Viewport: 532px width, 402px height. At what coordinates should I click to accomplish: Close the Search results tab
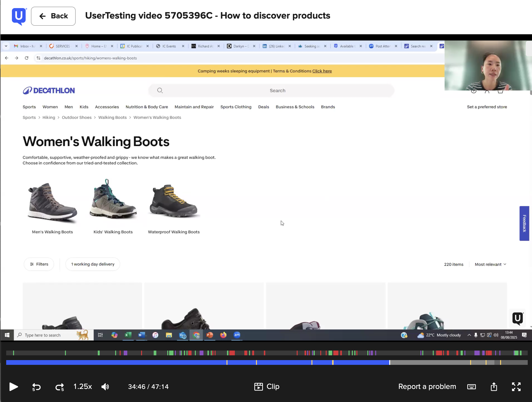click(x=431, y=46)
